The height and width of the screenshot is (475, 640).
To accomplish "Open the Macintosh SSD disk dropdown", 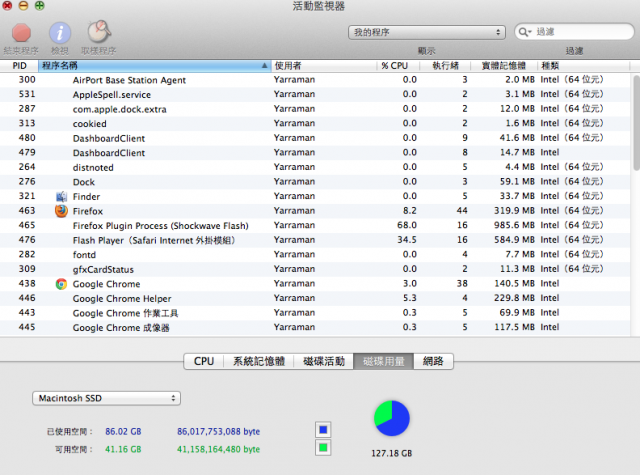I will 106,398.
